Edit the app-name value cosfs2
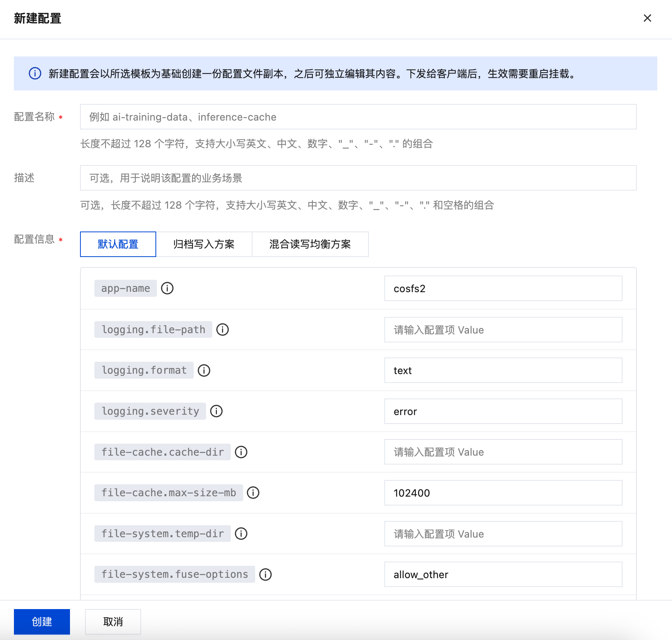Image resolution: width=672 pixels, height=640 pixels. click(503, 288)
